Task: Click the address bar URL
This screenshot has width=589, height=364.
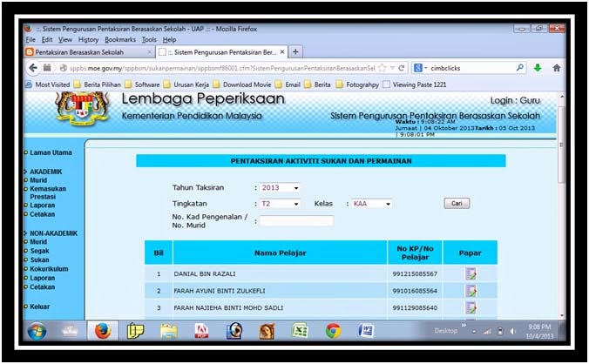Action: tap(221, 68)
